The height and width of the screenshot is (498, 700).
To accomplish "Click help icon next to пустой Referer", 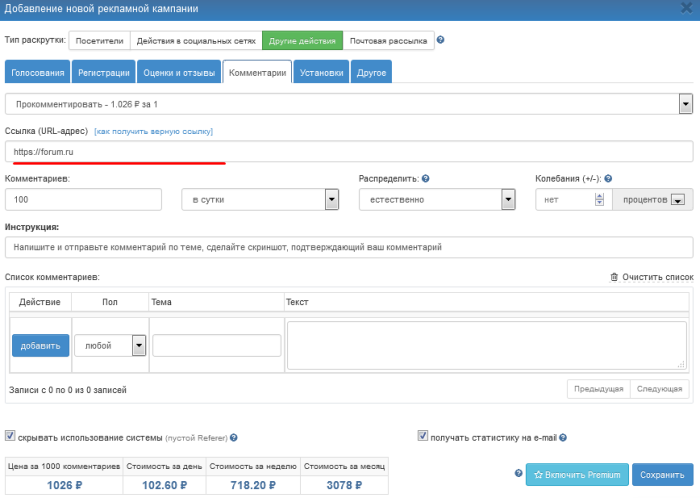I will tap(234, 438).
